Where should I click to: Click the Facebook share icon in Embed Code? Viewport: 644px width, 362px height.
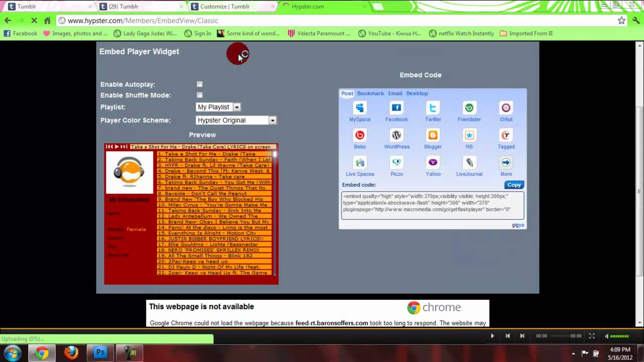pyautogui.click(x=396, y=108)
